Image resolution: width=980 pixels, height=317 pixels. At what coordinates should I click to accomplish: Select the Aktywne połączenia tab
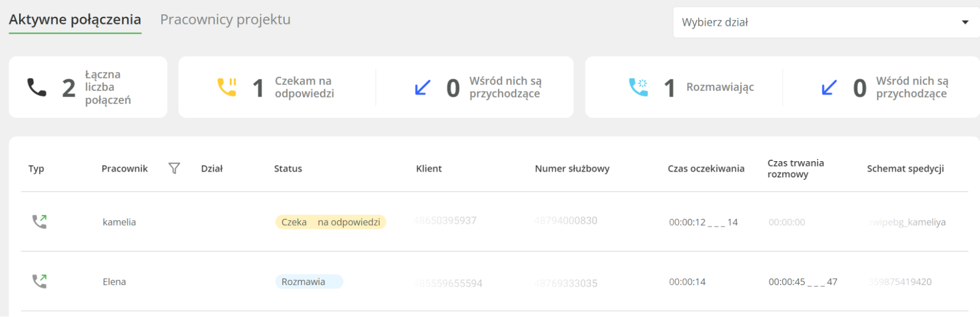pos(75,20)
